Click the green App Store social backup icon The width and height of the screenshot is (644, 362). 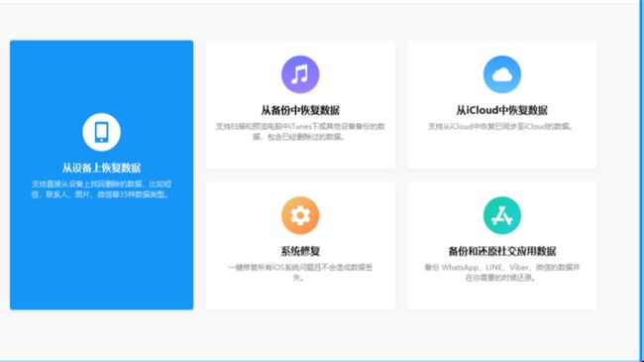(x=502, y=215)
